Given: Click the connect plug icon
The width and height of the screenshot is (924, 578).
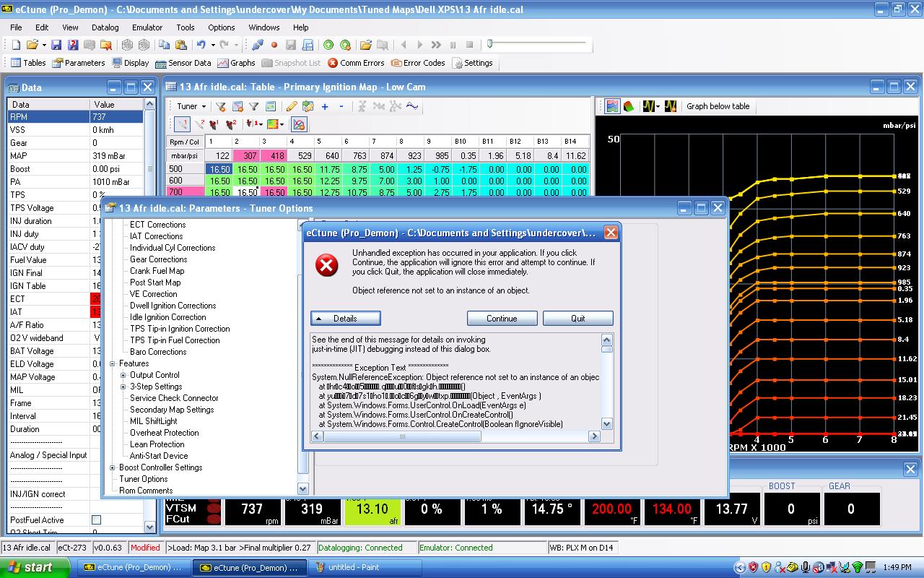Looking at the screenshot, I should [x=257, y=45].
